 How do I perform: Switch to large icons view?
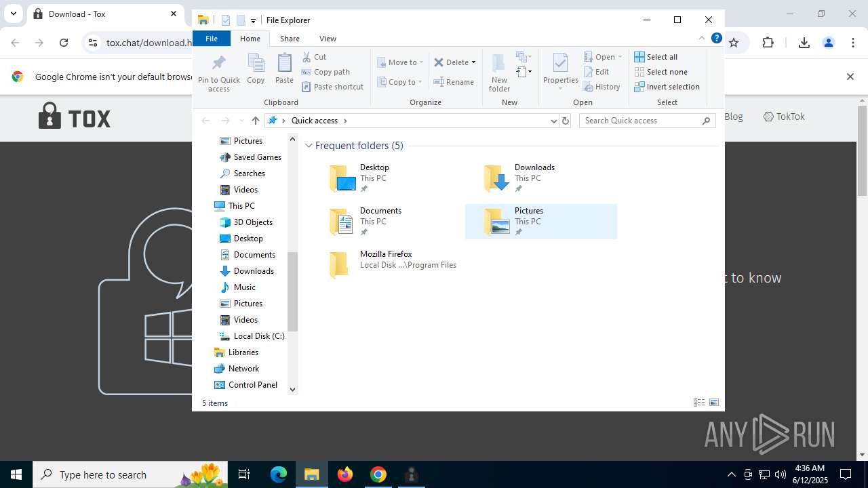tap(714, 403)
